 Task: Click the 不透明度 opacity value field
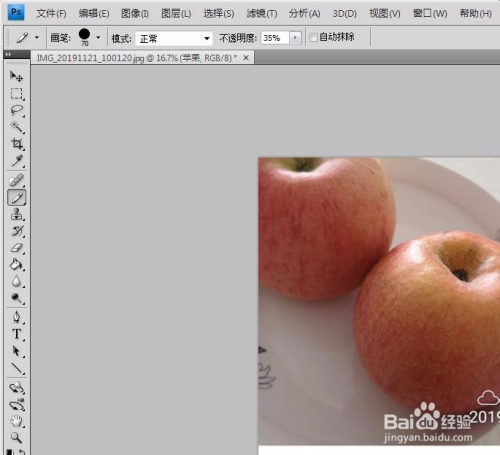pos(275,38)
